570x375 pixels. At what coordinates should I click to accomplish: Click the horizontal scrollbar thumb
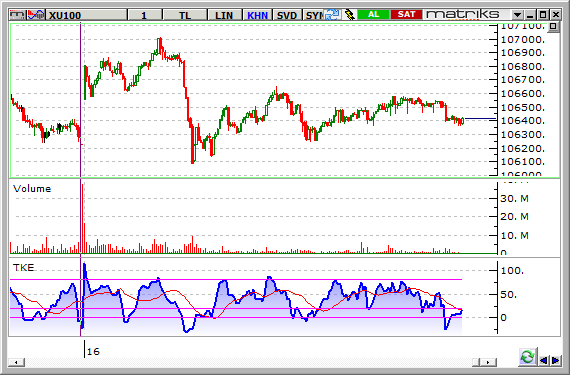tap(477, 362)
